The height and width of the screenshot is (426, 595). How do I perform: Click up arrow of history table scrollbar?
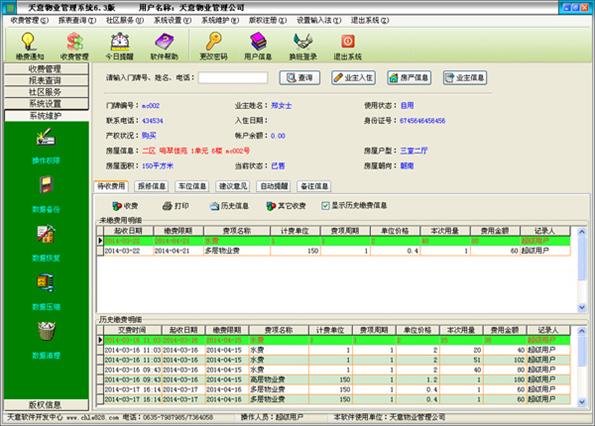[x=581, y=331]
